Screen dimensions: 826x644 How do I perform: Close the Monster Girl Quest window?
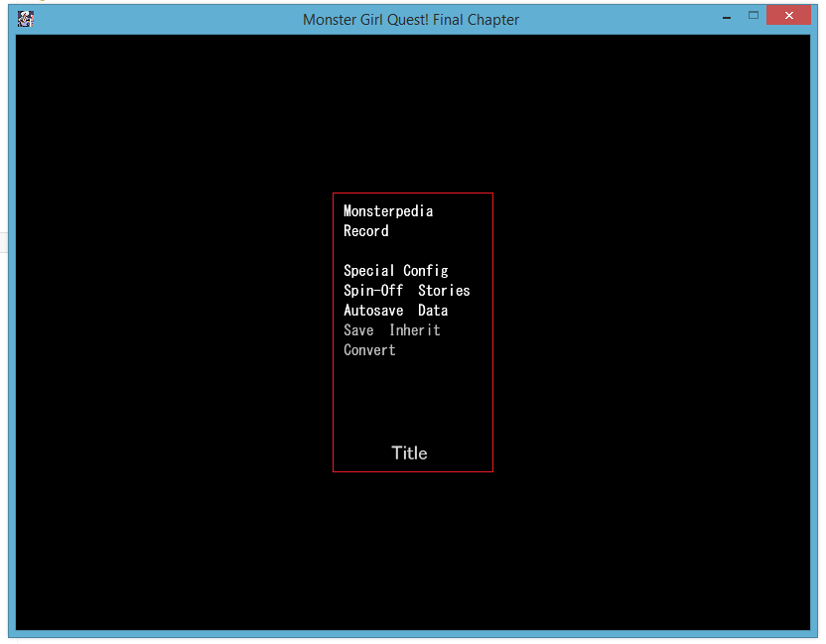[788, 15]
